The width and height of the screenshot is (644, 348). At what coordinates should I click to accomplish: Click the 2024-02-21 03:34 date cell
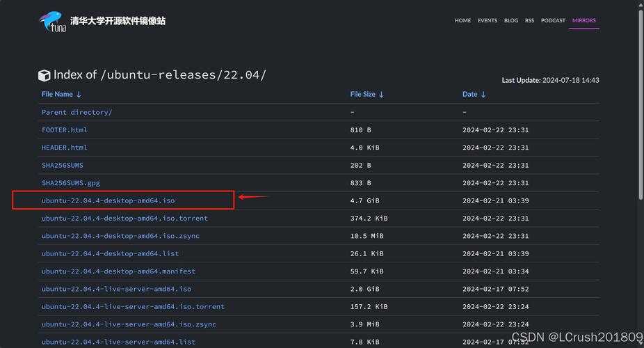495,271
